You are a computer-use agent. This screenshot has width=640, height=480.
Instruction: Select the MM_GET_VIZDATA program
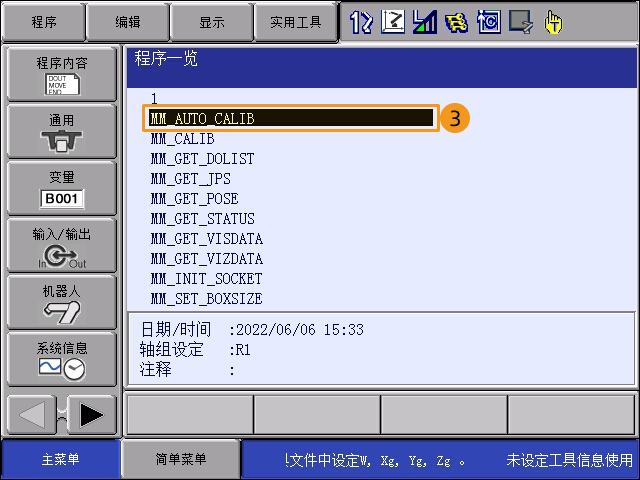pos(207,259)
